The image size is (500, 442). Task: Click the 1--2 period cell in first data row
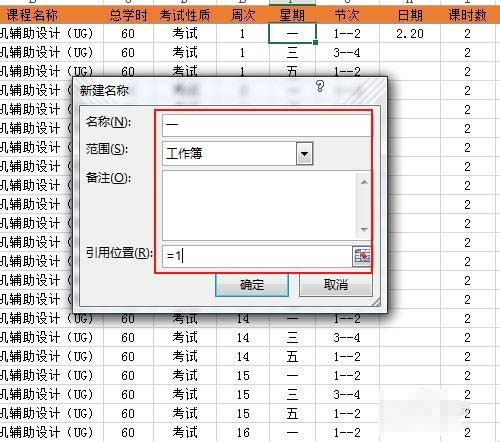pyautogui.click(x=347, y=34)
